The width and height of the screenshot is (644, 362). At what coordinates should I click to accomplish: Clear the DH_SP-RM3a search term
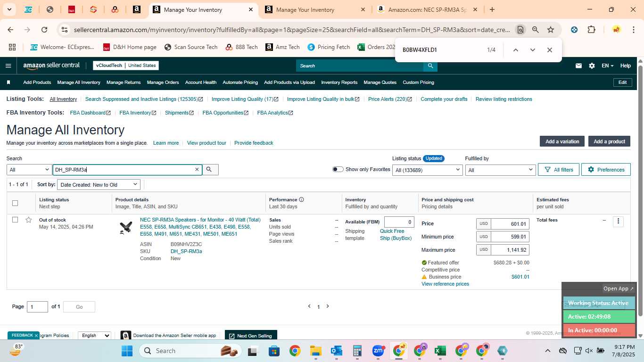coord(197,170)
